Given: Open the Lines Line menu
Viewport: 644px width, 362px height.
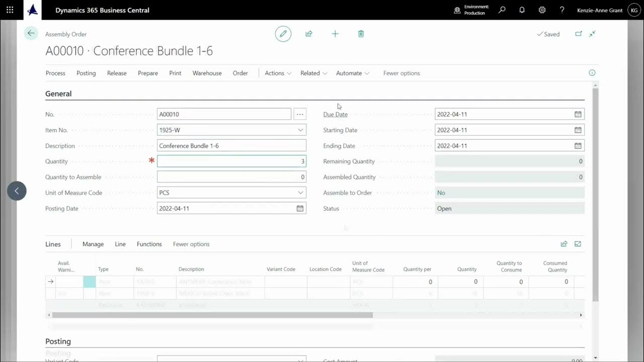Looking at the screenshot, I should point(120,244).
